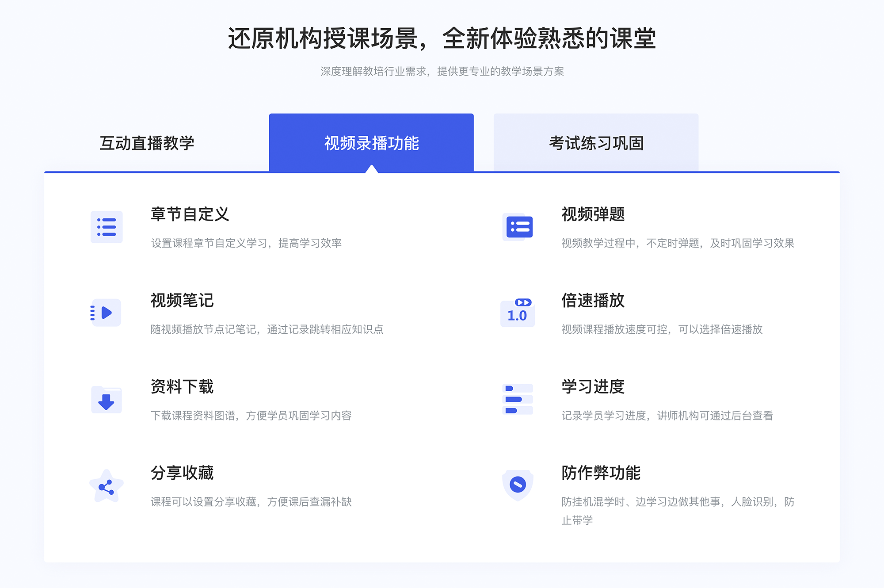Screen dimensions: 884x588
Task: Click the quiz/弹题 list icon
Action: pyautogui.click(x=518, y=229)
